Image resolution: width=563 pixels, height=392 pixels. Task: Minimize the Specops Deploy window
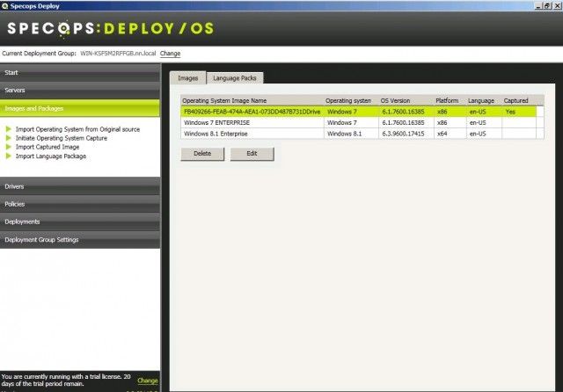pyautogui.click(x=538, y=6)
